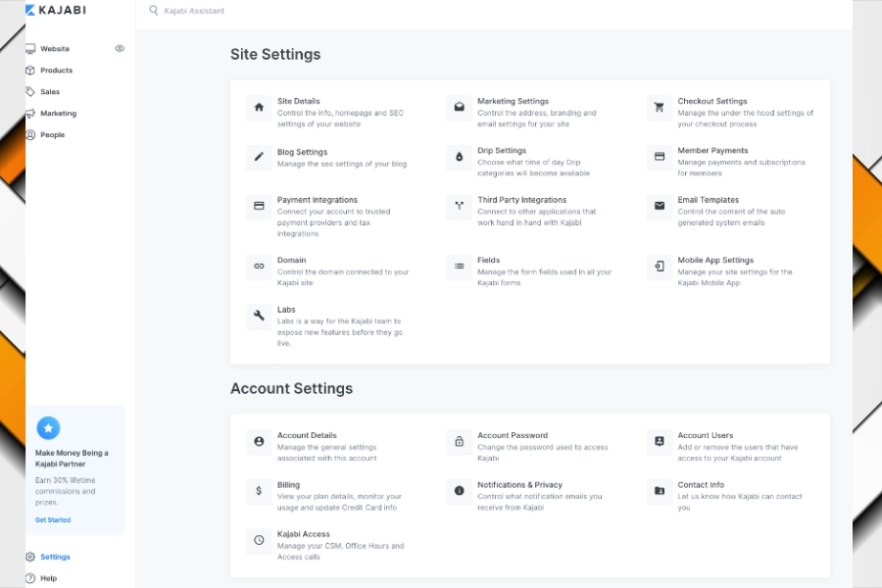Open the Kajabi Access link
The image size is (882, 588).
303,534
